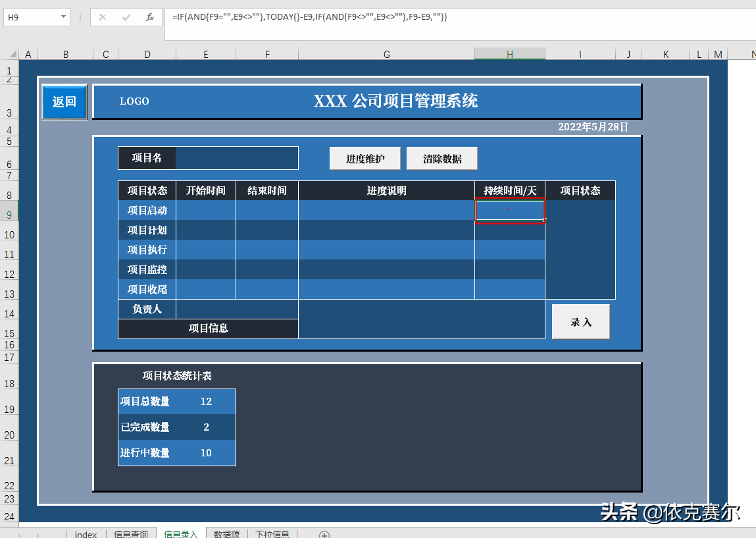Open the 数据源 sheet tab

click(x=226, y=533)
